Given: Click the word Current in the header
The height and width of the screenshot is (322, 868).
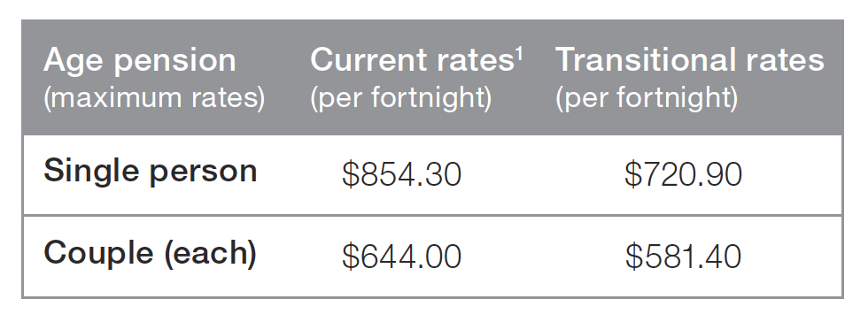Looking at the screenshot, I should click(368, 60).
